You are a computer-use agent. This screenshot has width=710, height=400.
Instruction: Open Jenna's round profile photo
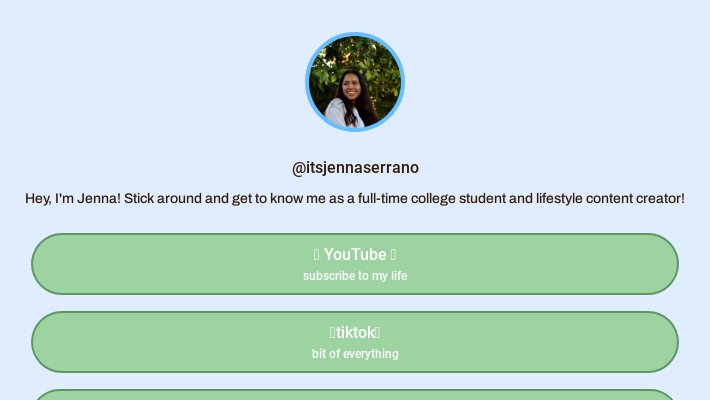click(355, 83)
